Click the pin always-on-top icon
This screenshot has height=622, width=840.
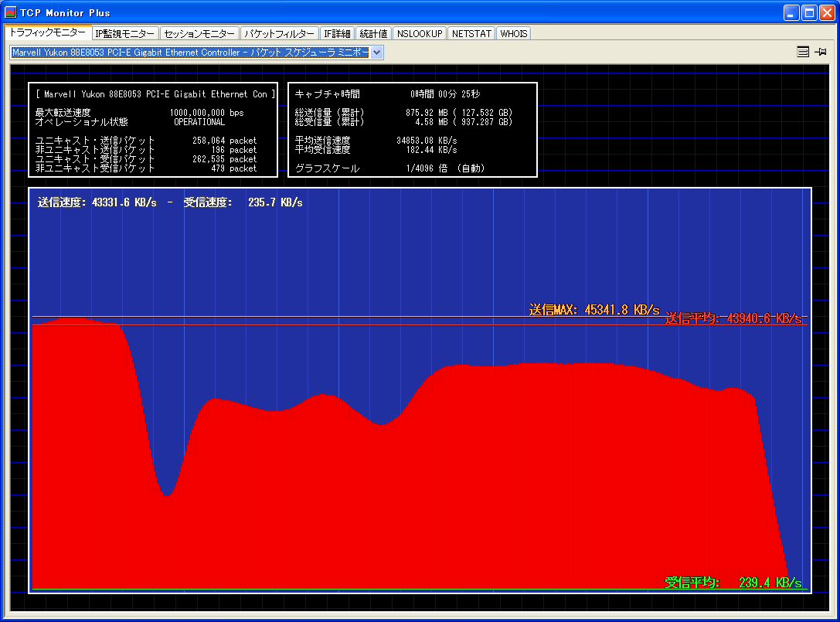pyautogui.click(x=820, y=52)
